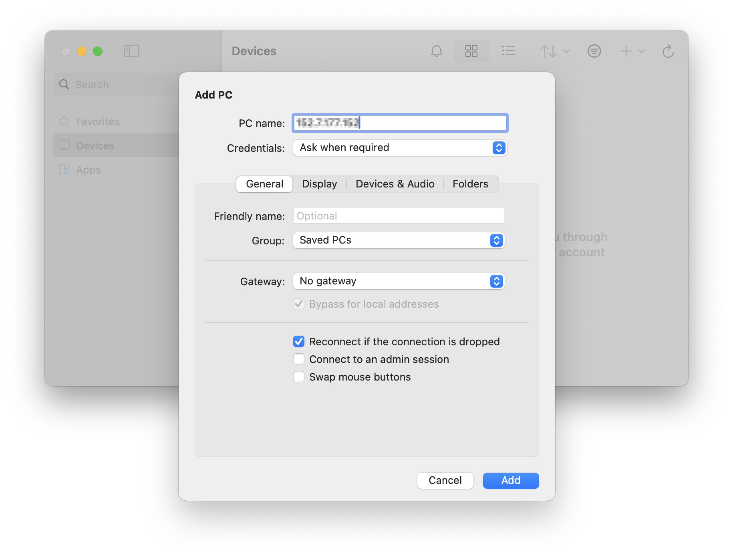Viewport: 733px width, 560px height.
Task: Open the sort order arrows menu
Action: pos(554,51)
